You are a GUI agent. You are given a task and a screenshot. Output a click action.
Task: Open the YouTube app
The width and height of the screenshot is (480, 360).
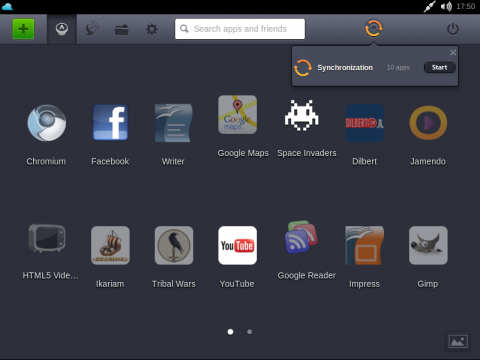pyautogui.click(x=237, y=246)
